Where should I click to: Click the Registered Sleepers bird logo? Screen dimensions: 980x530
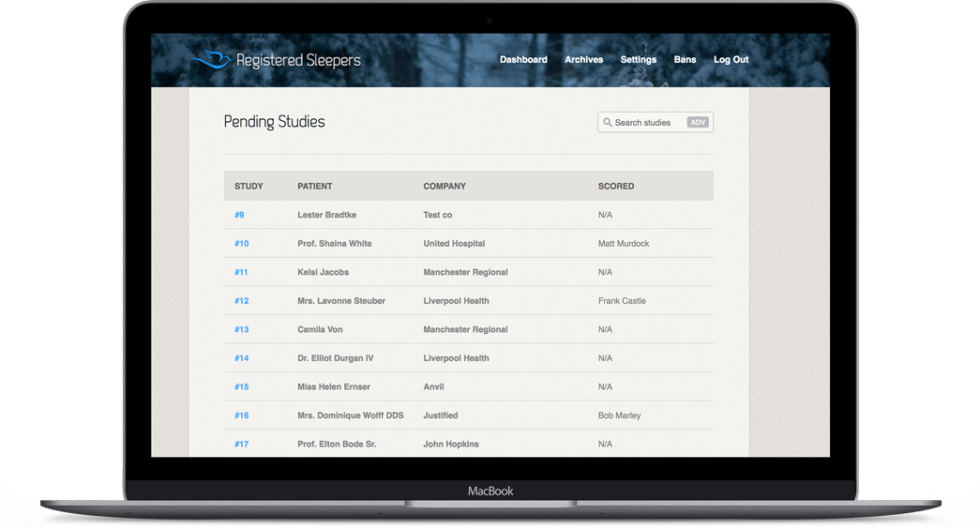click(211, 59)
